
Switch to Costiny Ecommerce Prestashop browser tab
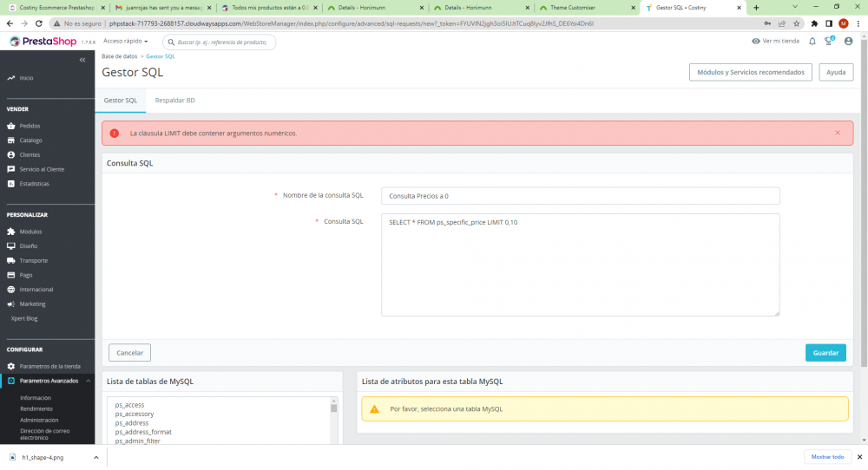click(x=56, y=8)
